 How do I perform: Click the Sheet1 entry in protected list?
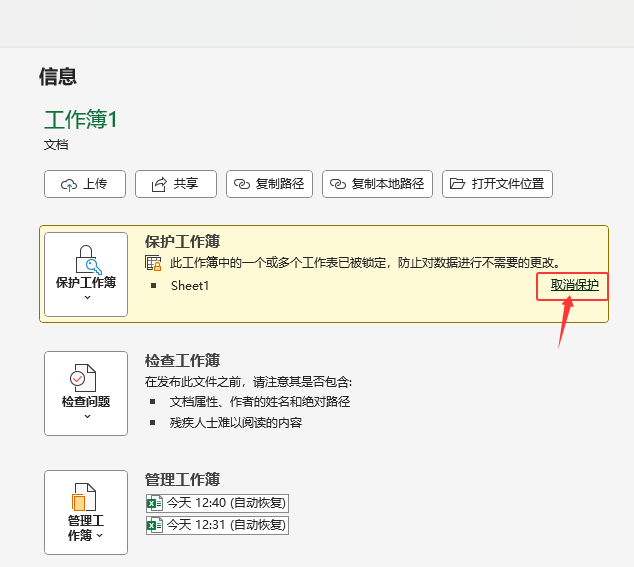(x=190, y=286)
